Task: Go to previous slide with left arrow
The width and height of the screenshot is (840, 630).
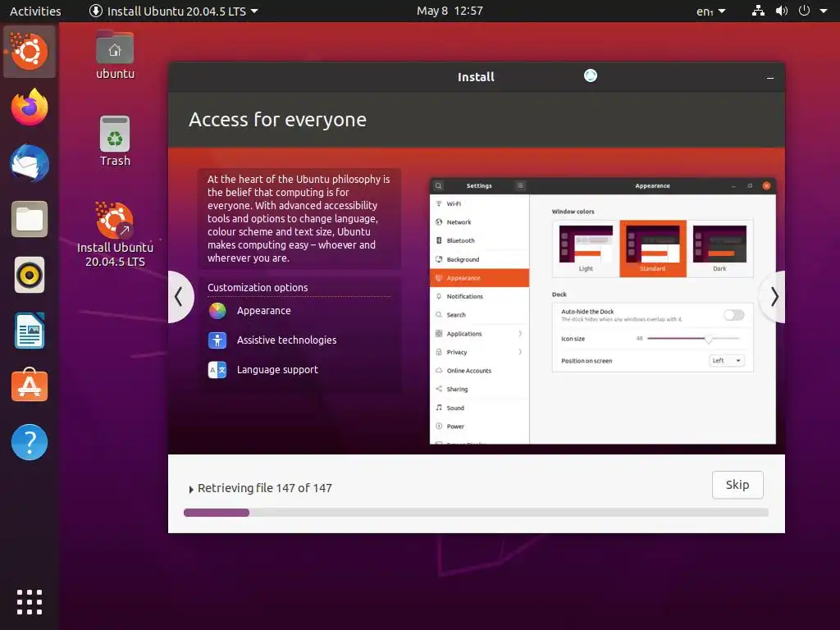Action: tap(179, 297)
